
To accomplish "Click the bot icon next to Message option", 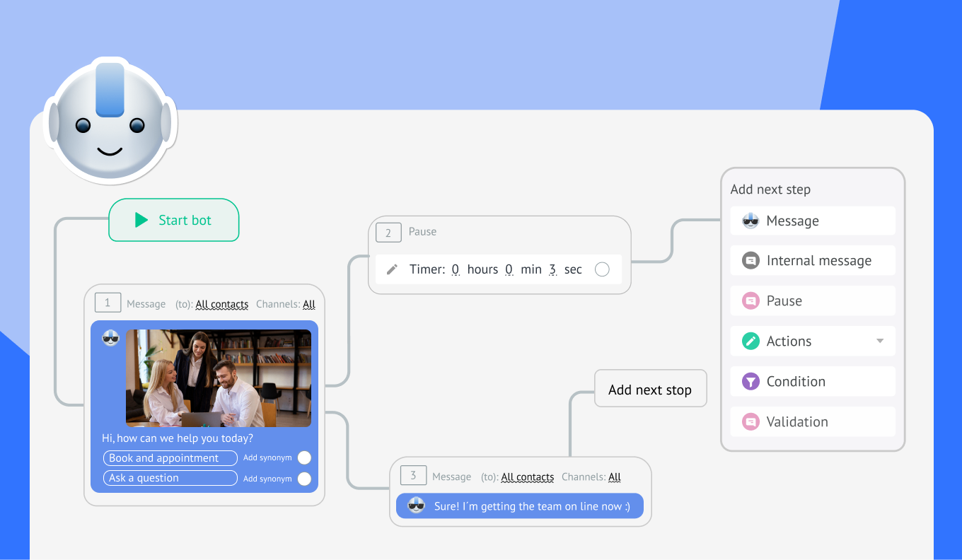I will point(751,221).
